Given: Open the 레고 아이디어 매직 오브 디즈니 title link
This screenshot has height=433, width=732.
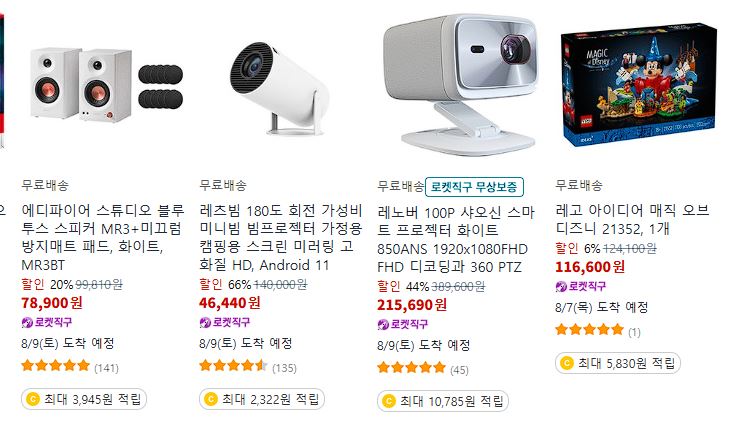Looking at the screenshot, I should click(x=633, y=219).
